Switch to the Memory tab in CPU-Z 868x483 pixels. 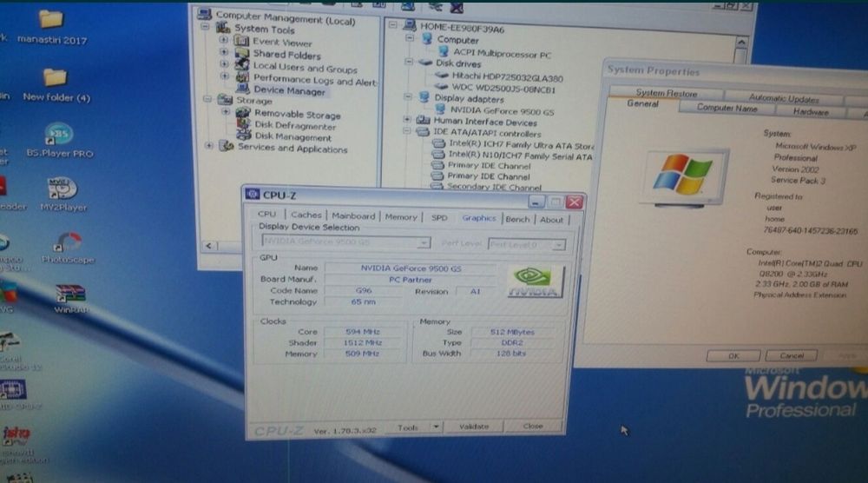click(x=400, y=217)
